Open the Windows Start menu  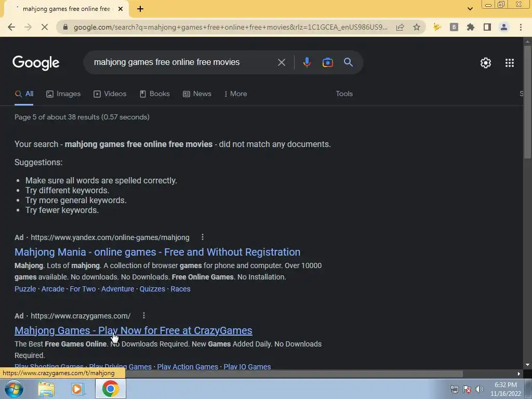point(14,389)
